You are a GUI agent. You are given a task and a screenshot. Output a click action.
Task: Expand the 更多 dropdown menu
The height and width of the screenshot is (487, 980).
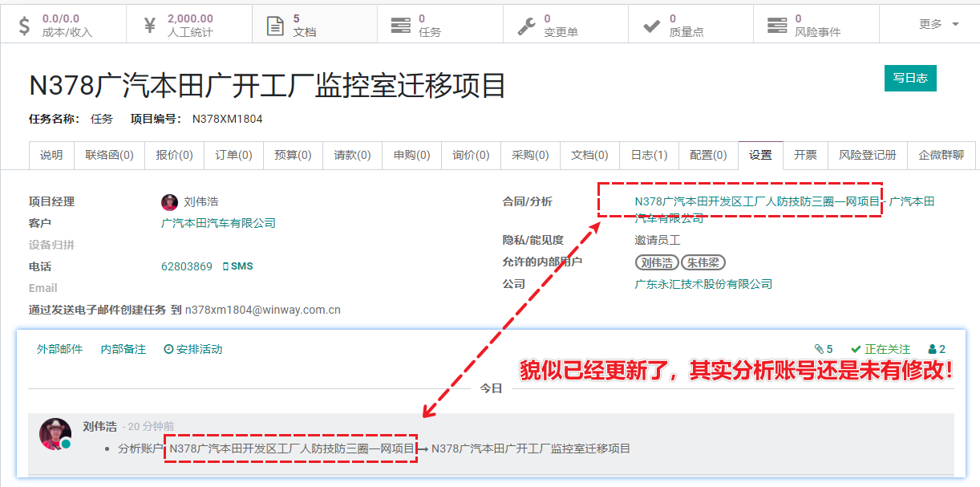pos(938,24)
